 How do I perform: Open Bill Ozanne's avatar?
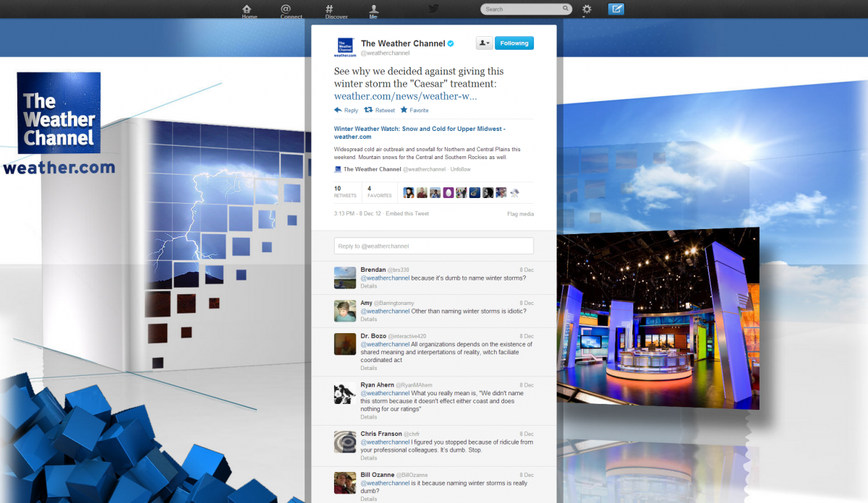(x=345, y=483)
